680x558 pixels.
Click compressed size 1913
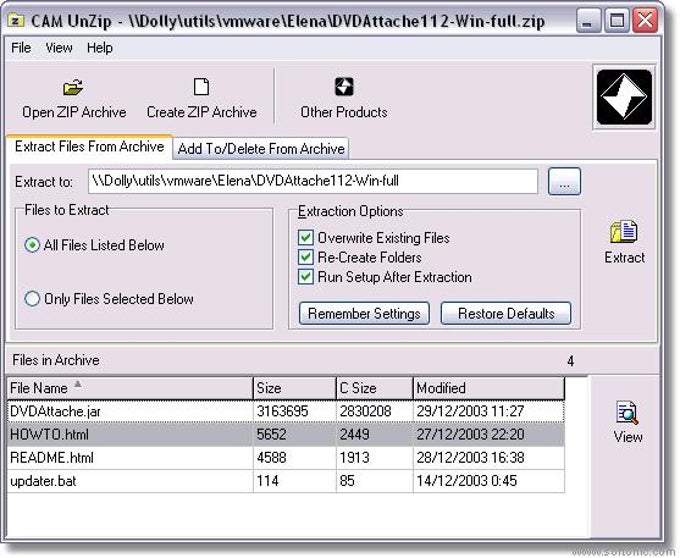pyautogui.click(x=354, y=458)
